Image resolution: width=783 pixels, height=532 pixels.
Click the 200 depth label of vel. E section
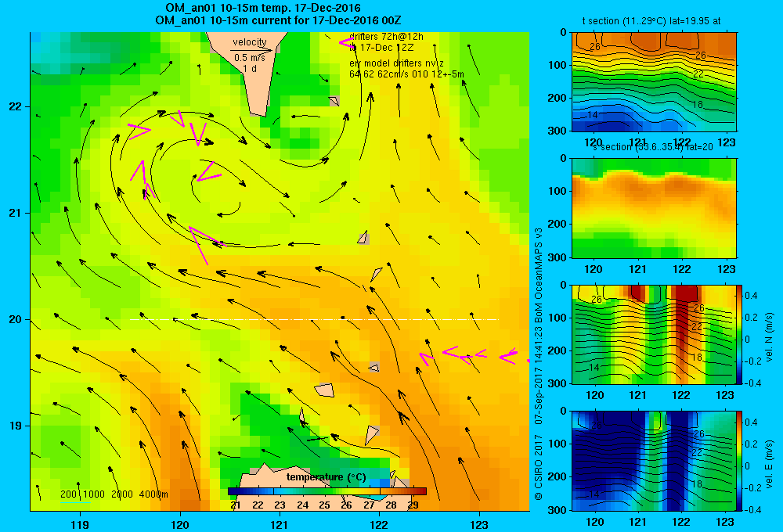click(x=557, y=476)
